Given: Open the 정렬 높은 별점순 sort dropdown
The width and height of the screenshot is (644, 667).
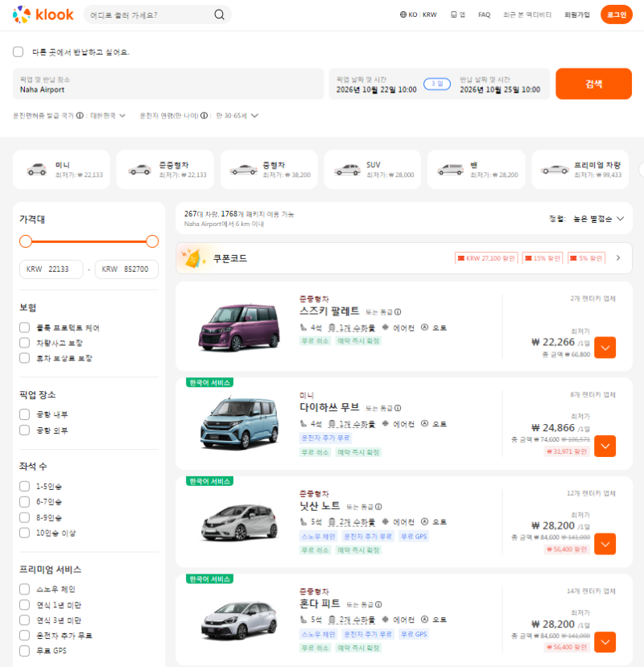Looking at the screenshot, I should click(x=598, y=219).
